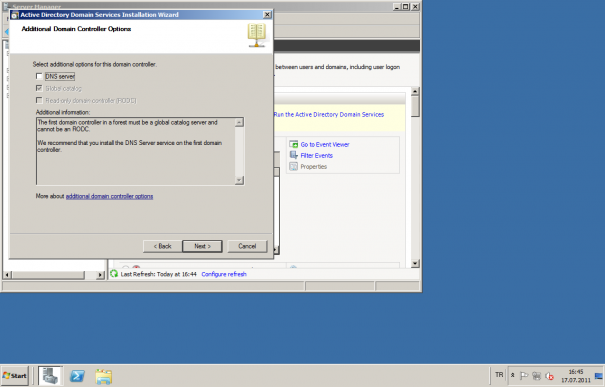The height and width of the screenshot is (387, 605).
Task: Click the volume tray icon
Action: (x=549, y=376)
